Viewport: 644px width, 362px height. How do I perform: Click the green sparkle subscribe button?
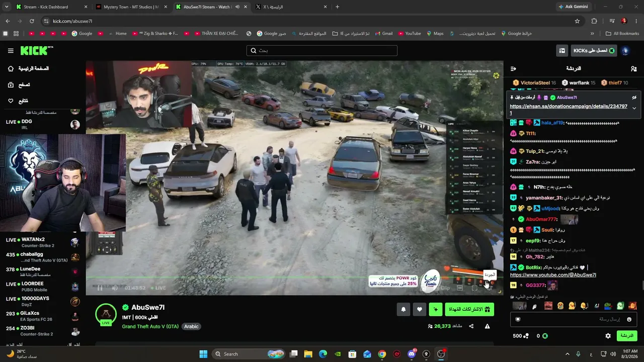pyautogui.click(x=436, y=310)
